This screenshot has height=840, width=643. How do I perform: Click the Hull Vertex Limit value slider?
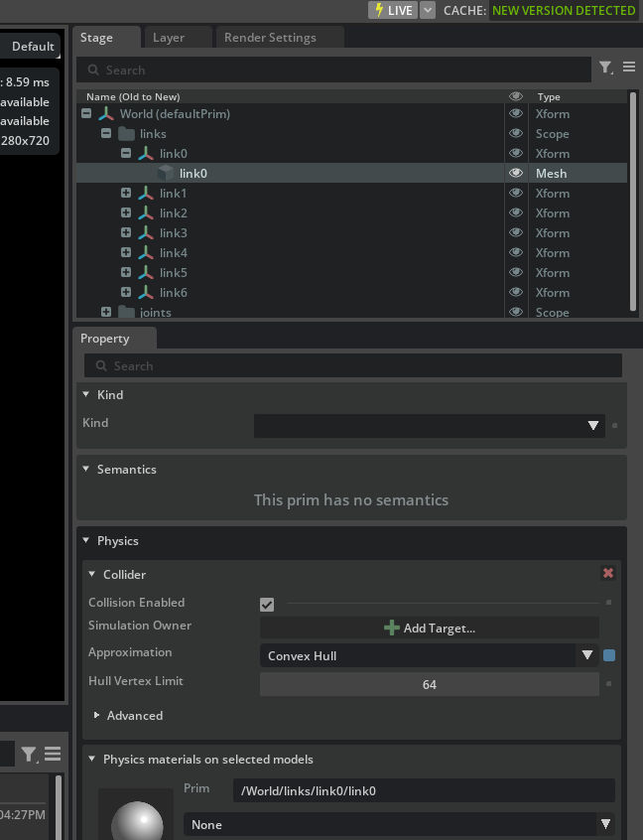429,684
